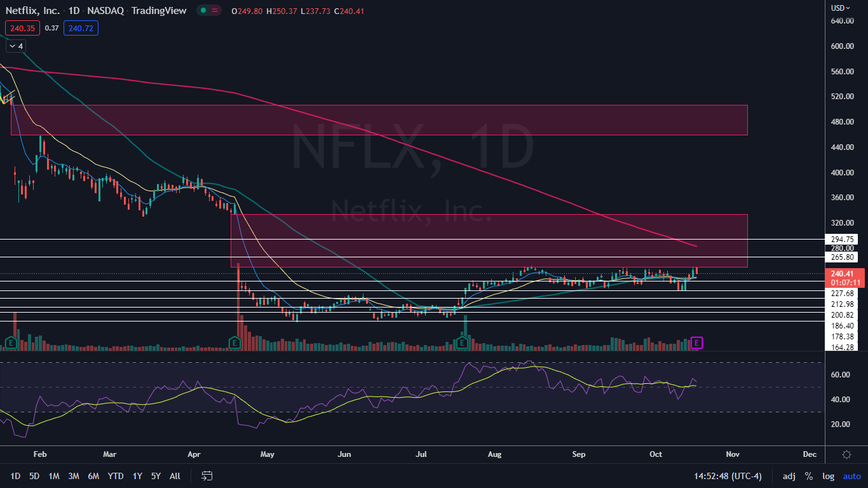
Task: Click the red delayed-data wave icon
Action: [x=215, y=11]
